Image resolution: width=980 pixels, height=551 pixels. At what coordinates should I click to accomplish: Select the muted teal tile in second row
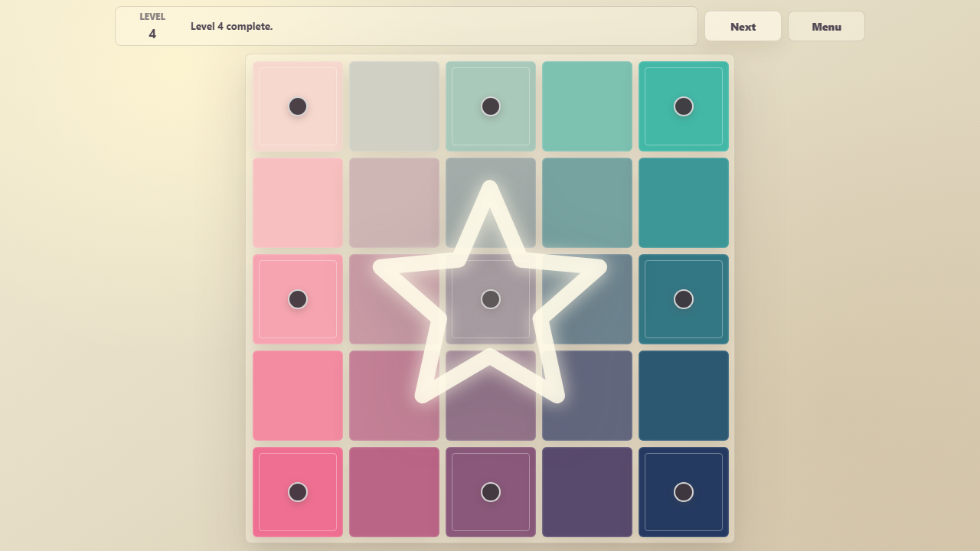587,203
